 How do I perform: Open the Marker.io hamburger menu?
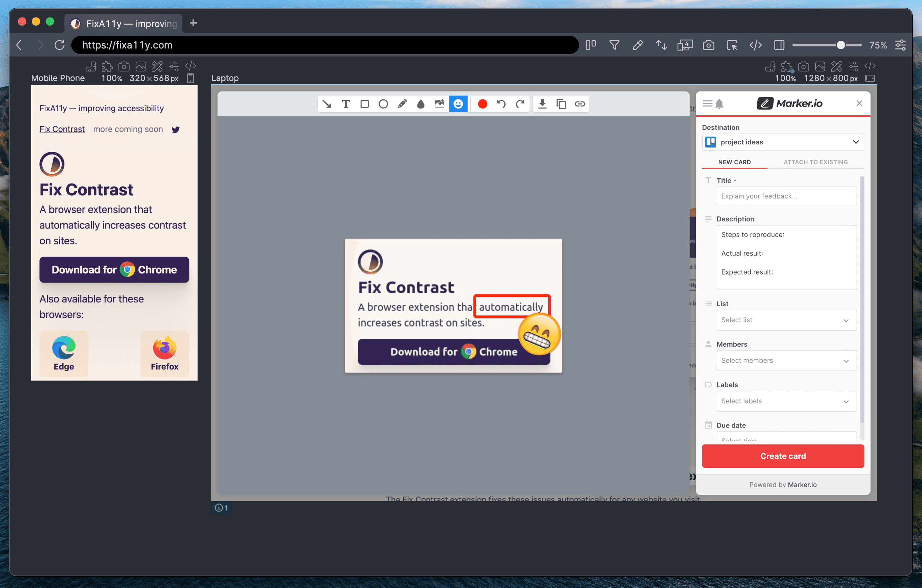pyautogui.click(x=708, y=103)
